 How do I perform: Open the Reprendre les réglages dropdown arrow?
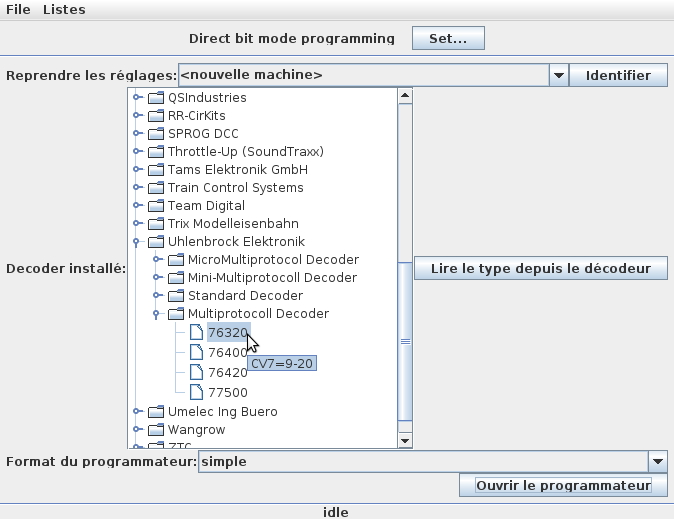pyautogui.click(x=558, y=75)
